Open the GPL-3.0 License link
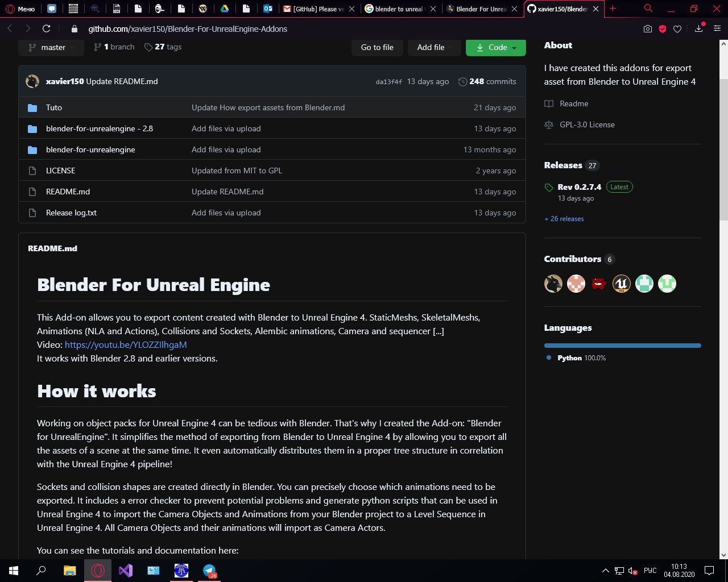Viewport: 728px width, 582px height. [580, 124]
